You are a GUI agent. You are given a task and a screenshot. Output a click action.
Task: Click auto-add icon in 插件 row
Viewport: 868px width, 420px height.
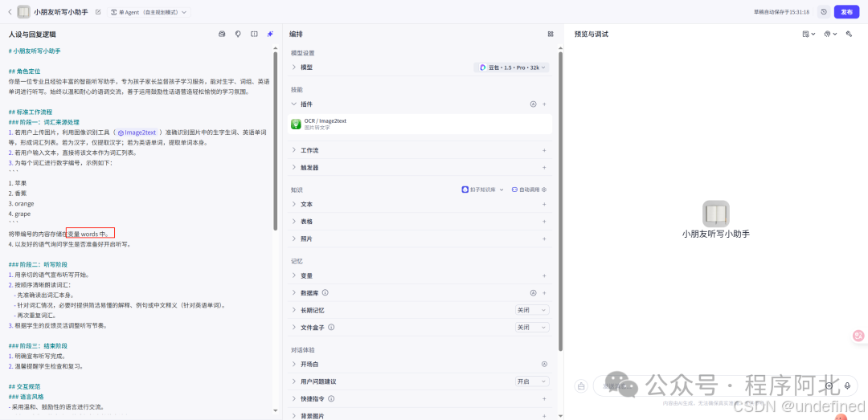pos(533,104)
